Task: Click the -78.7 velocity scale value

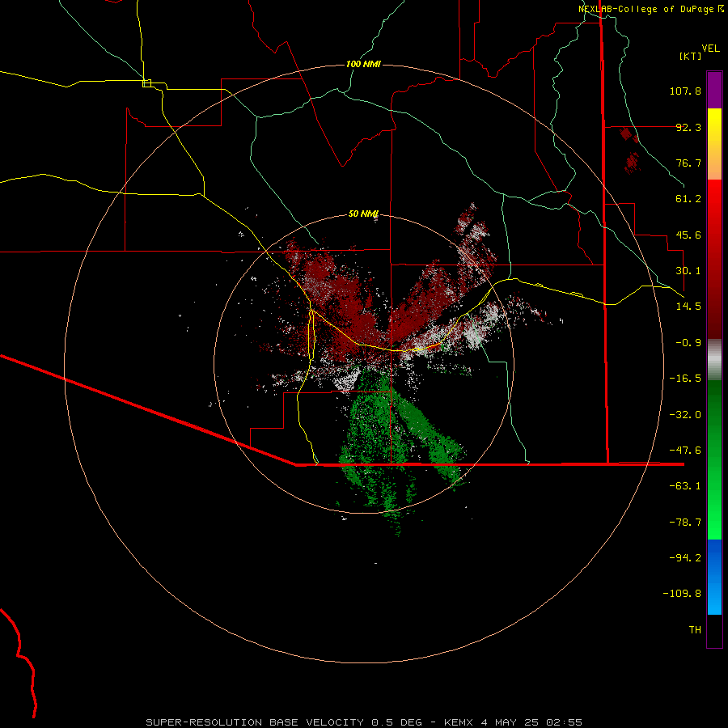Action: coord(685,523)
